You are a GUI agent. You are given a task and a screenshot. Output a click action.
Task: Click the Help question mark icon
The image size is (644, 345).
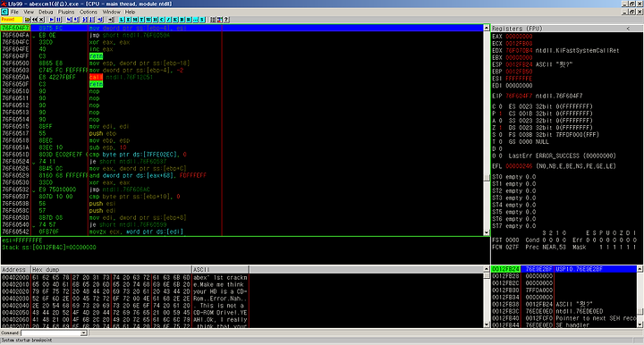226,20
